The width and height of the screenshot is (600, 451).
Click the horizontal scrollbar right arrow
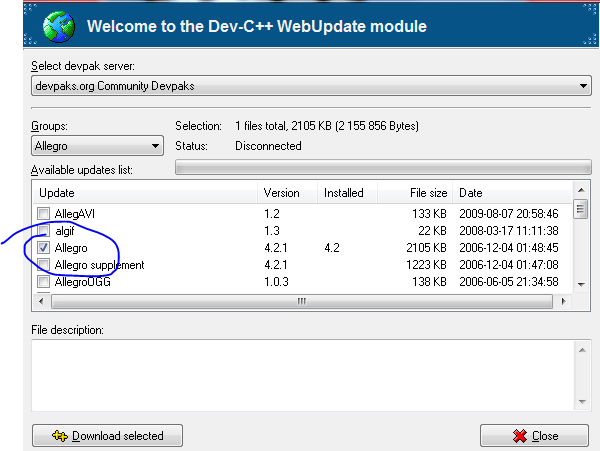(563, 301)
